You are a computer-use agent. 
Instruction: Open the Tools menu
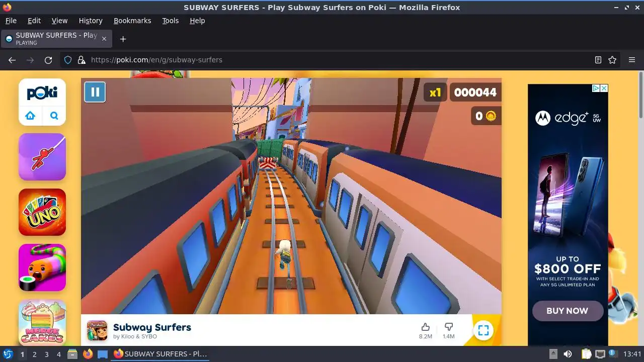[171, 21]
